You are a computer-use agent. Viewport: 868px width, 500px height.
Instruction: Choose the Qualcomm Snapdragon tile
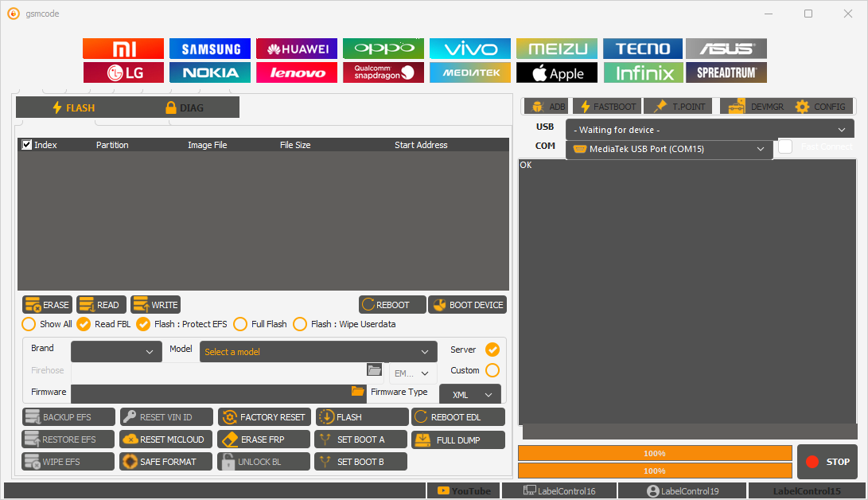tap(383, 72)
